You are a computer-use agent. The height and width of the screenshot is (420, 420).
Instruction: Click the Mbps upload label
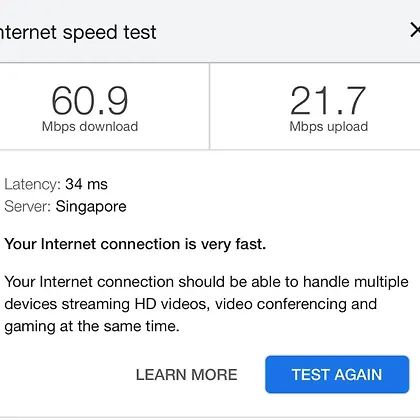(x=329, y=127)
